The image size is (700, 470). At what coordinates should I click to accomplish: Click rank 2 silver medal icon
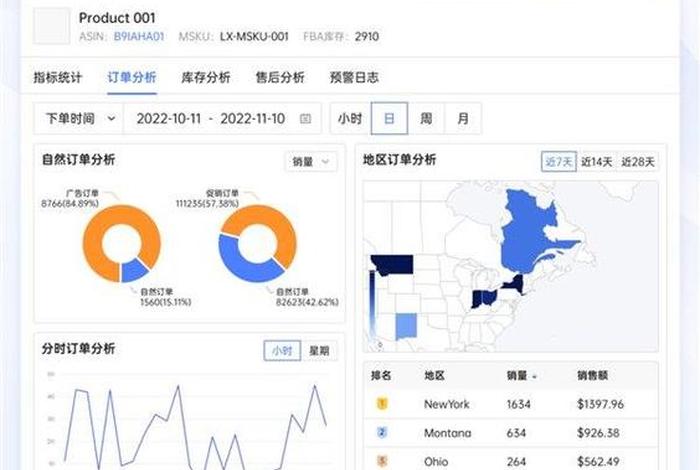tap(382, 433)
